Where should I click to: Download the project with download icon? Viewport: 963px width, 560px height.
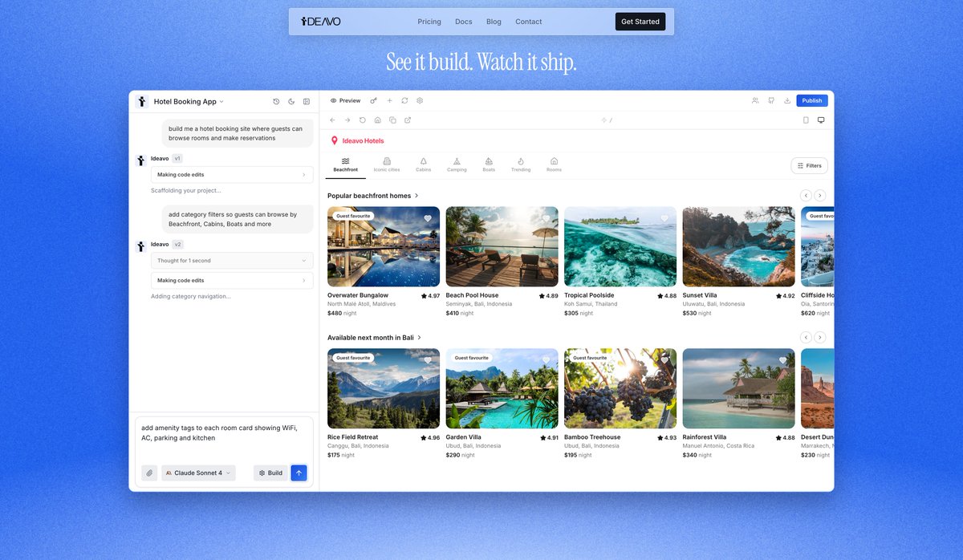tap(787, 101)
